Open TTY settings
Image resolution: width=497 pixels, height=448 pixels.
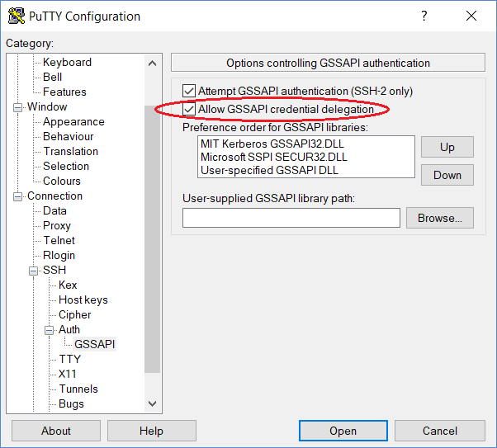pyautogui.click(x=70, y=359)
